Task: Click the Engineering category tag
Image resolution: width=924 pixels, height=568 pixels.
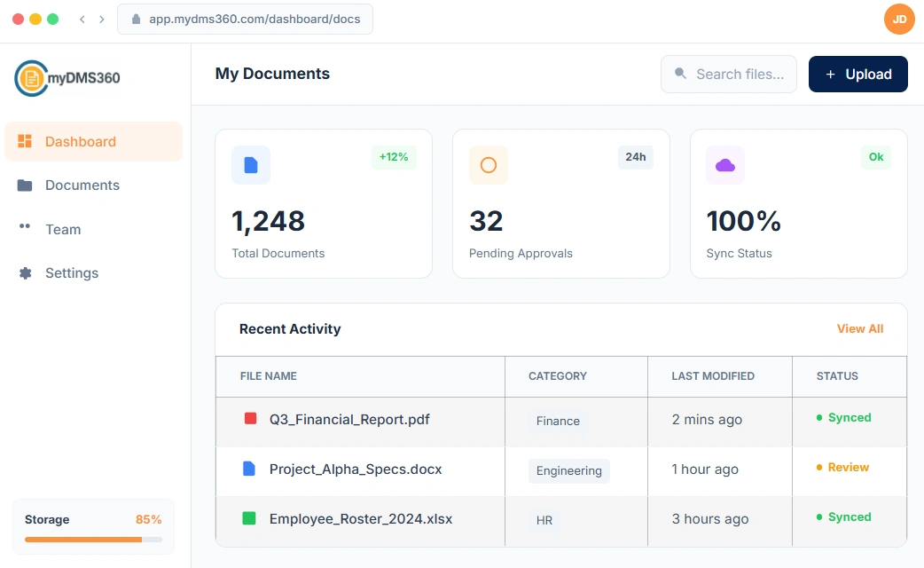Action: [x=568, y=470]
